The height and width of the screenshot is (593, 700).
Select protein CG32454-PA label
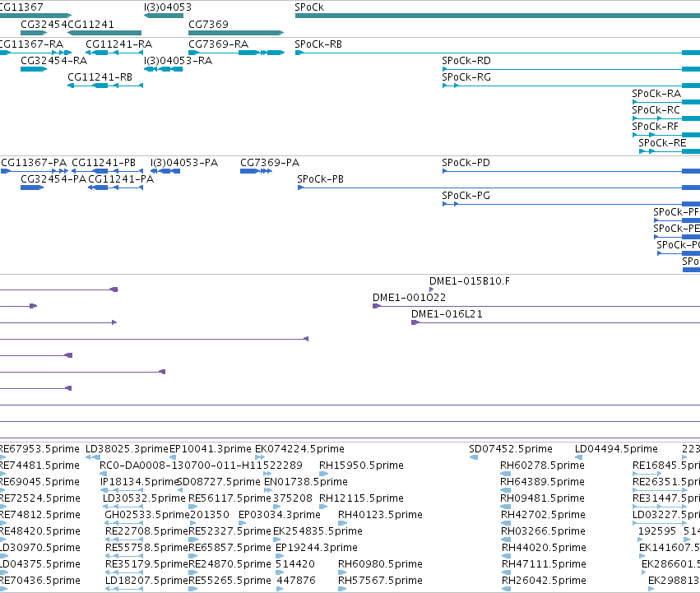53,179
